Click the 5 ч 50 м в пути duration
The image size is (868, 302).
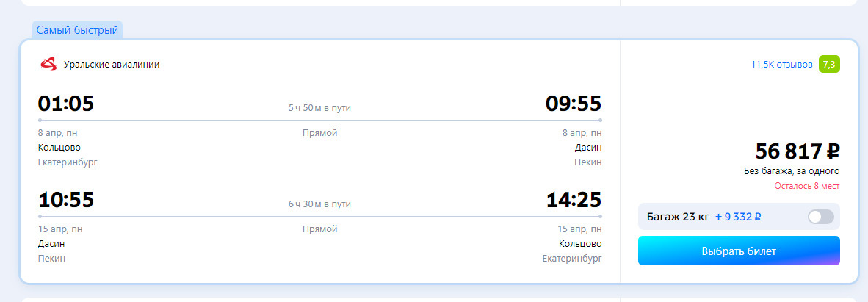tap(320, 107)
